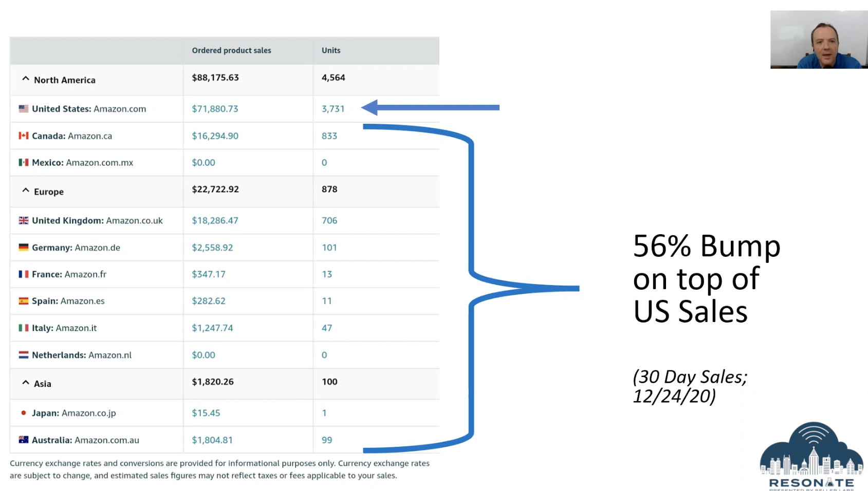
Task: Click the Spain flag icon
Action: 24,301
